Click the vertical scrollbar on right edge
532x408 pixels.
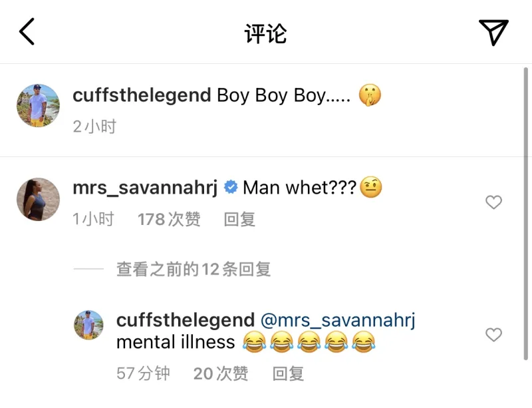click(x=525, y=214)
